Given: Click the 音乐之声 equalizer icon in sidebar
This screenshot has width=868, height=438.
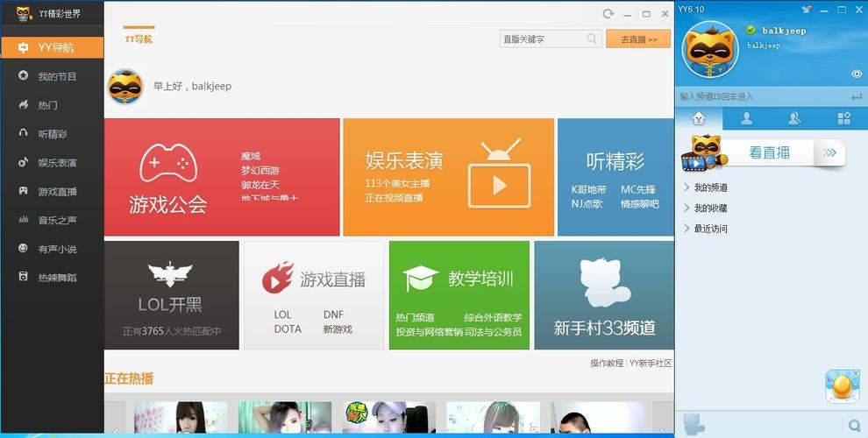Looking at the screenshot, I should (x=24, y=220).
